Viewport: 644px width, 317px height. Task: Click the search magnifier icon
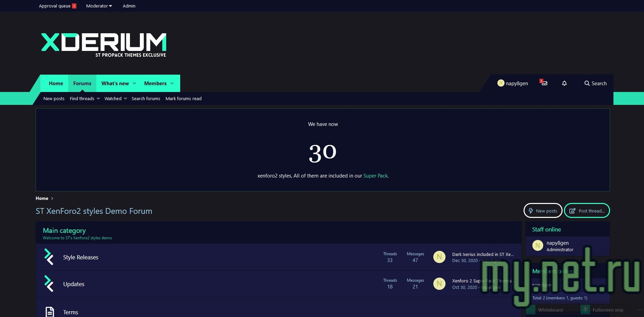coord(587,83)
